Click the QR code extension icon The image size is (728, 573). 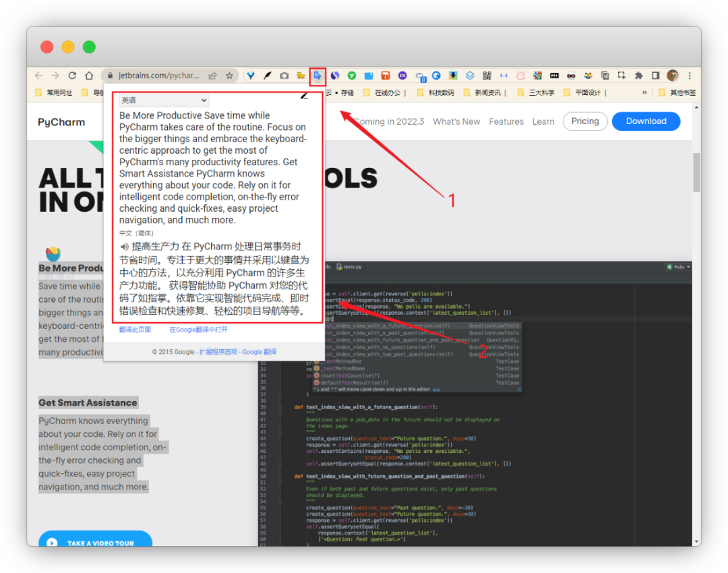[487, 76]
